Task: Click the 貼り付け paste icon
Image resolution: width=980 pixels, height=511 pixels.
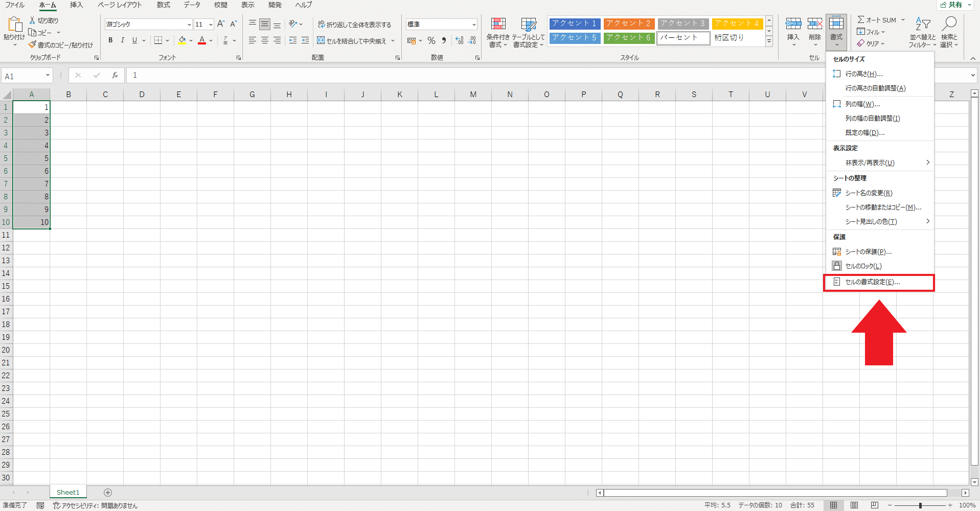Action: (x=15, y=24)
